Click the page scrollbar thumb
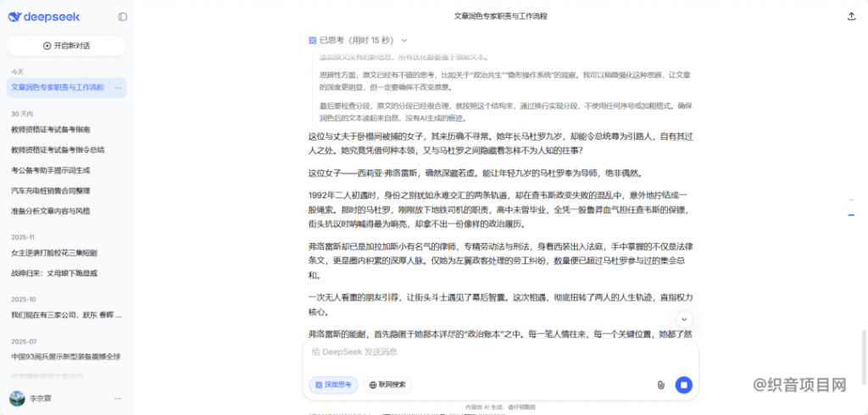The width and height of the screenshot is (868, 415). [862, 356]
